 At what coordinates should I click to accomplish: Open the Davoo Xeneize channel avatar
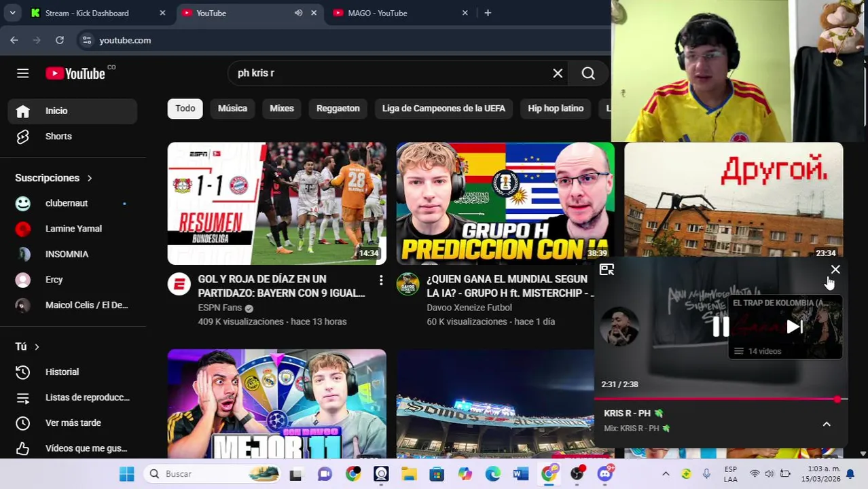pyautogui.click(x=408, y=284)
